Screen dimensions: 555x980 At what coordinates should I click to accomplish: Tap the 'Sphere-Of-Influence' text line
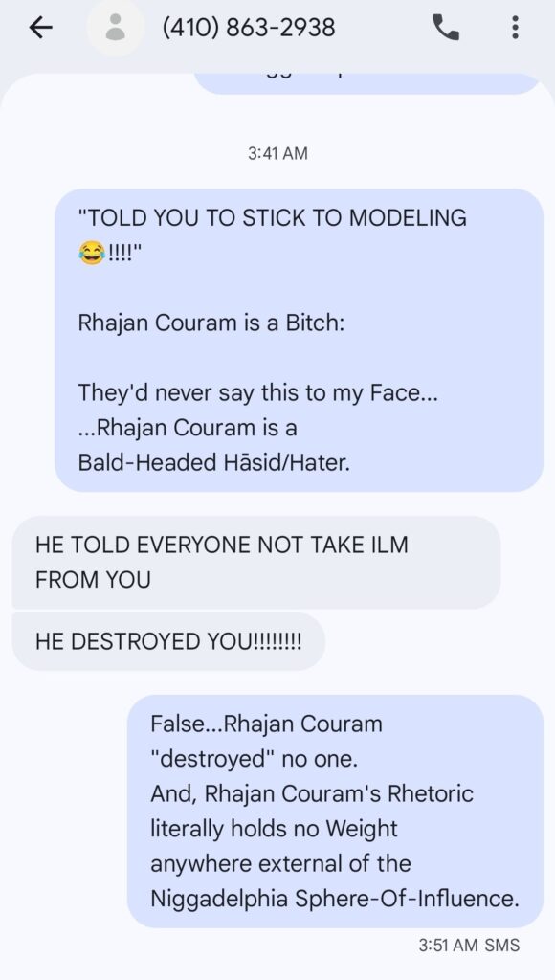(x=407, y=898)
